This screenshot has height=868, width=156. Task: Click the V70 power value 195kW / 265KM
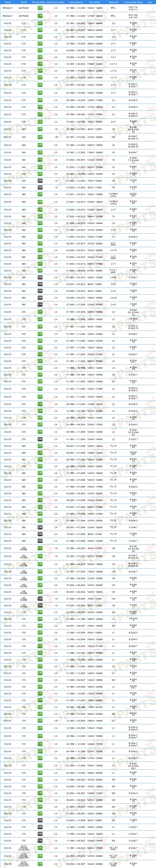[95, 773]
